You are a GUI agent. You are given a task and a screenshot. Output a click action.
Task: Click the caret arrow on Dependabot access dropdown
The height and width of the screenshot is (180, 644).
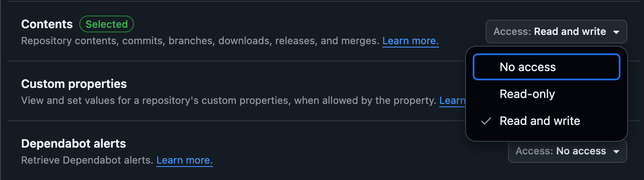click(x=616, y=151)
